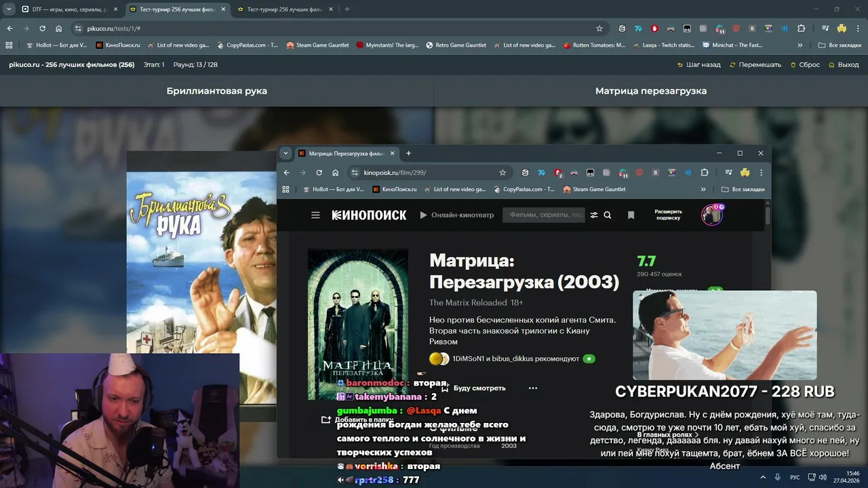Open Kinopoisk bookmarks ribbon icon

[631, 215]
